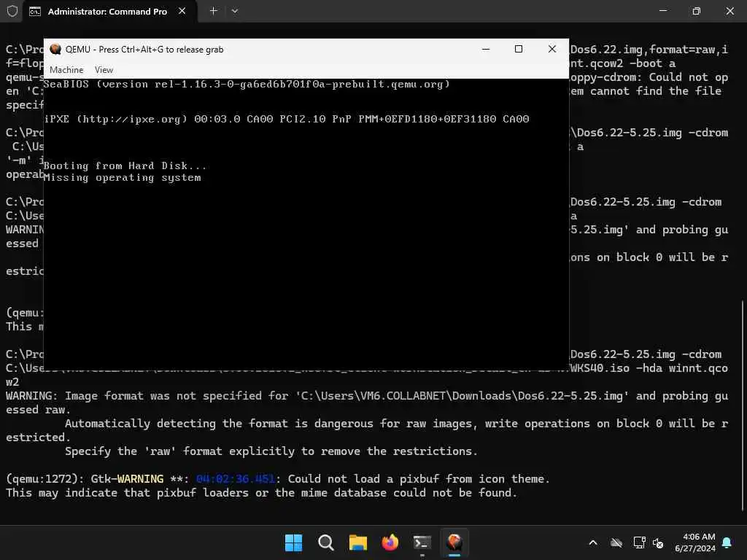Viewport: 747px width, 560px height.
Task: Maximize the QEMU window
Action: [x=519, y=49]
